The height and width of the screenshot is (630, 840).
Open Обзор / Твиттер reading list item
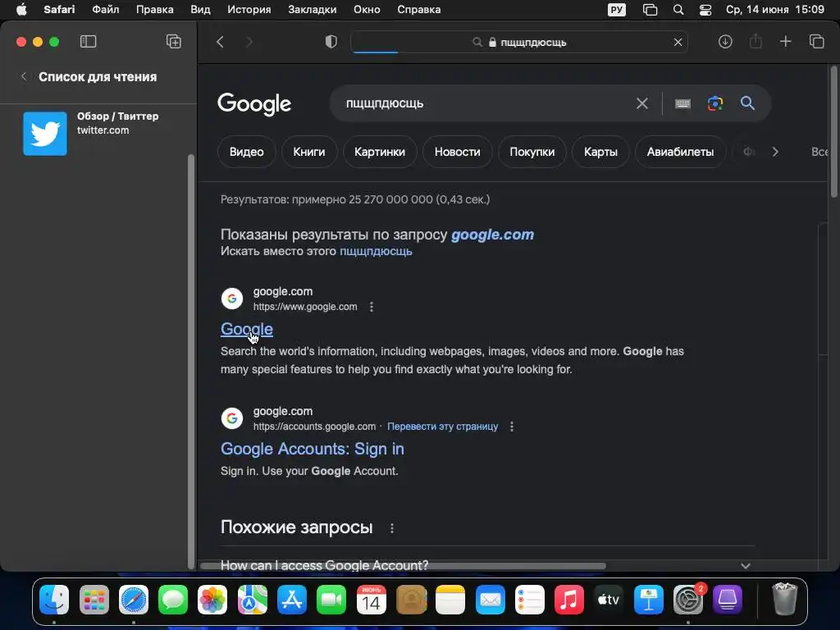tap(98, 134)
